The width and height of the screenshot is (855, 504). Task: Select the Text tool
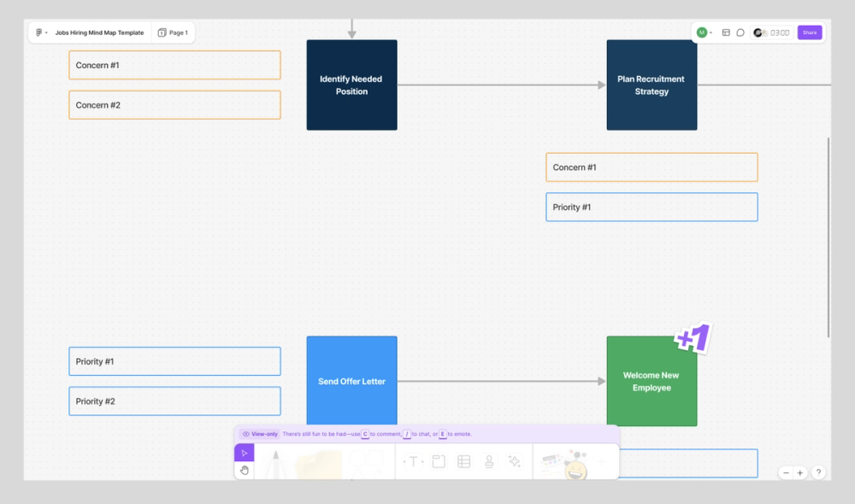click(x=413, y=461)
